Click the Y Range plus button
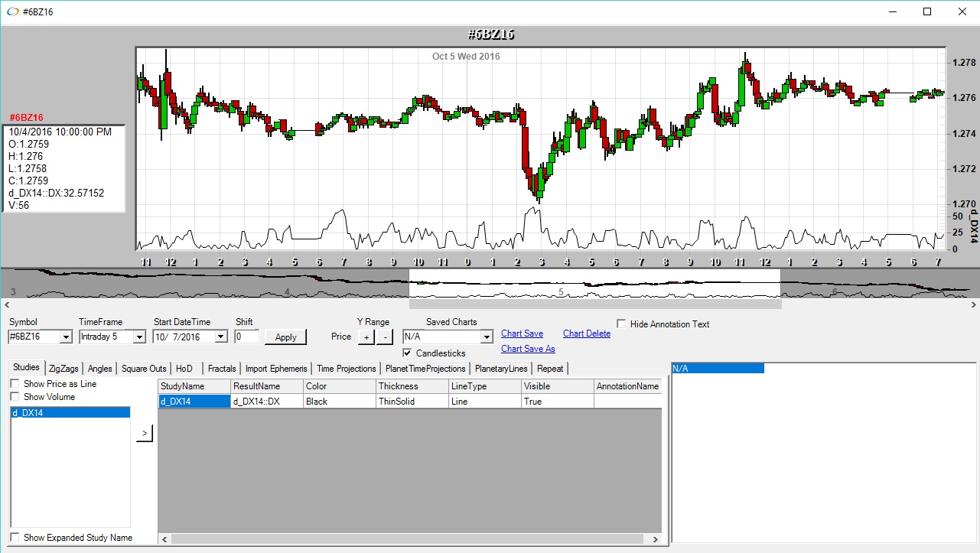Image resolution: width=980 pixels, height=553 pixels. (x=366, y=337)
